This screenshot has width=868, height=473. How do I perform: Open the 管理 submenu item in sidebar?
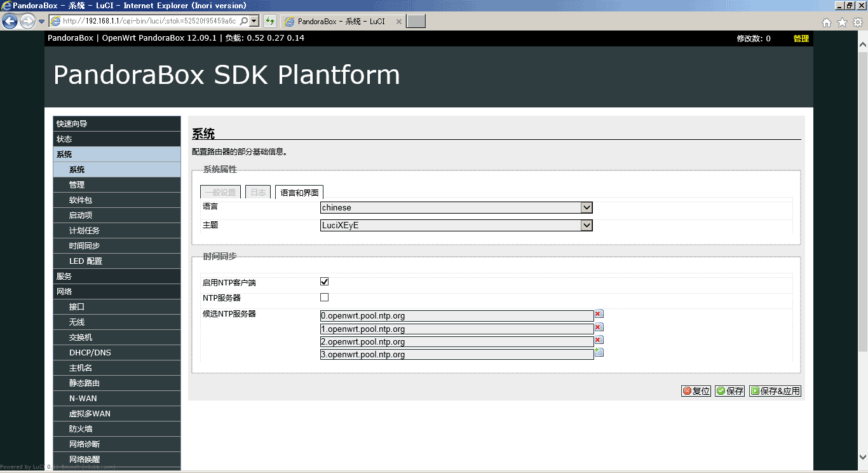pyautogui.click(x=117, y=184)
